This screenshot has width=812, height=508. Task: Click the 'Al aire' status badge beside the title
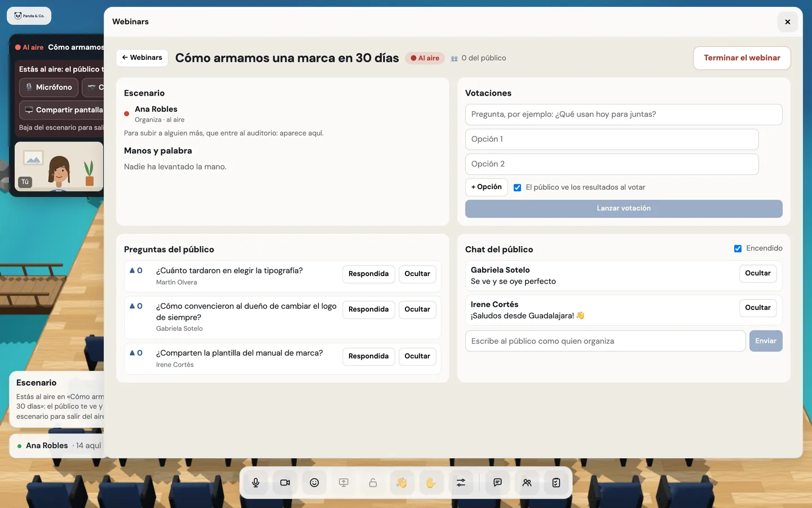click(425, 58)
